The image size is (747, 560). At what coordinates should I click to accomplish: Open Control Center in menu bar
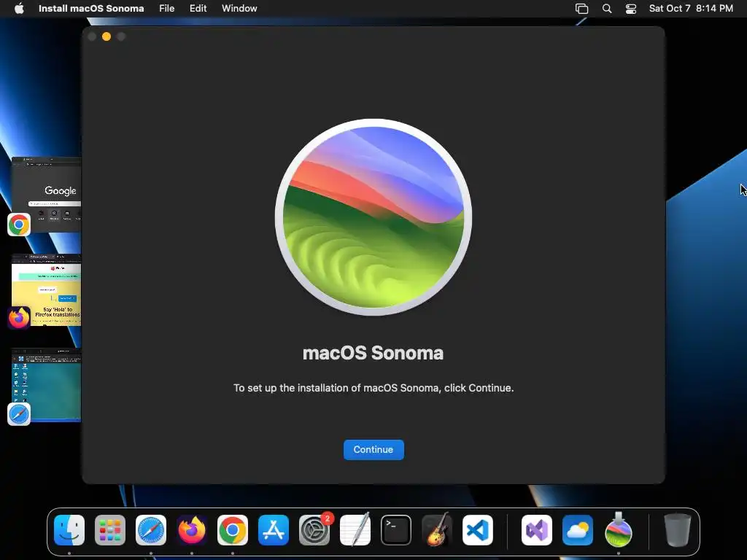631,9
